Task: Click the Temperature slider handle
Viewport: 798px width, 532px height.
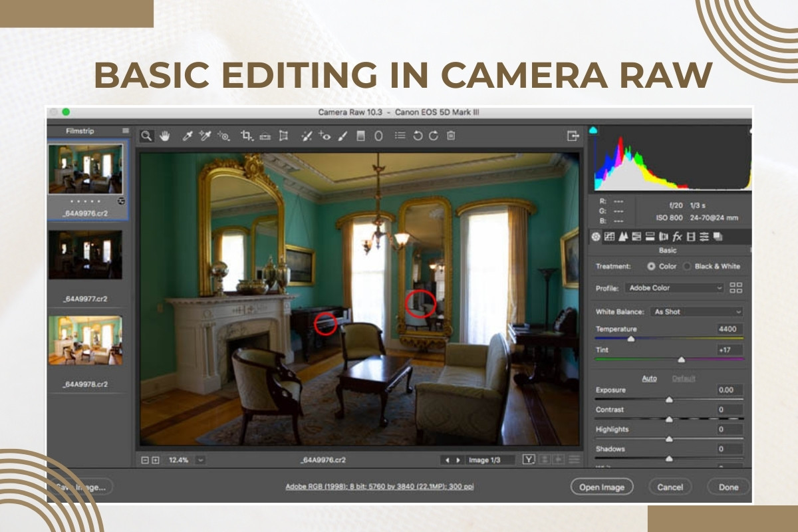Action: (x=631, y=339)
